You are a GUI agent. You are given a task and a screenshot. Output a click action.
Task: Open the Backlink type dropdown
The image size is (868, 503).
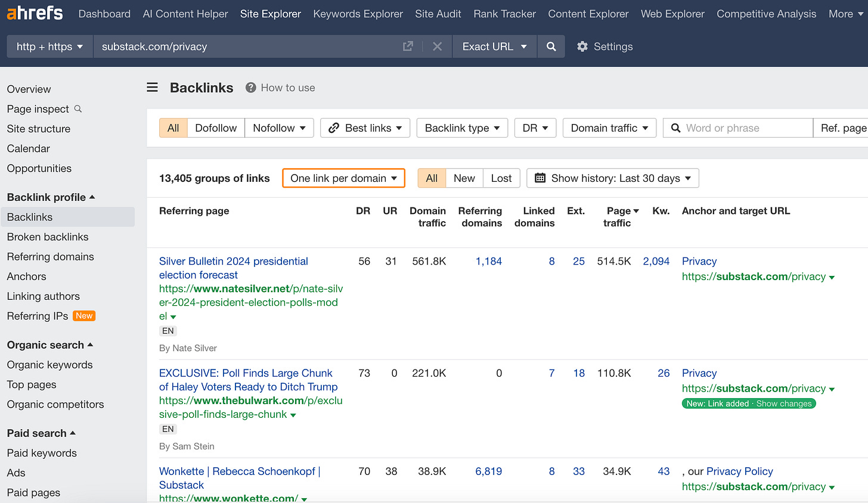click(x=462, y=128)
